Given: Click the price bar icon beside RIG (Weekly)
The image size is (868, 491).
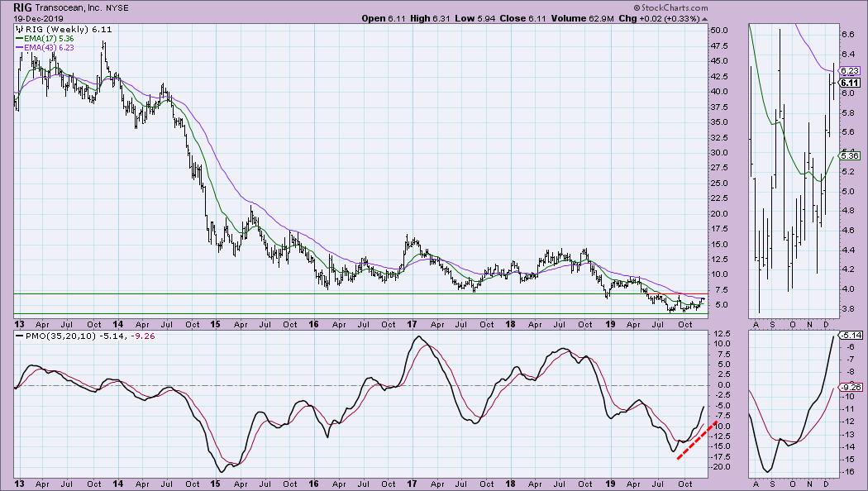Looking at the screenshot, I should pyautogui.click(x=20, y=29).
